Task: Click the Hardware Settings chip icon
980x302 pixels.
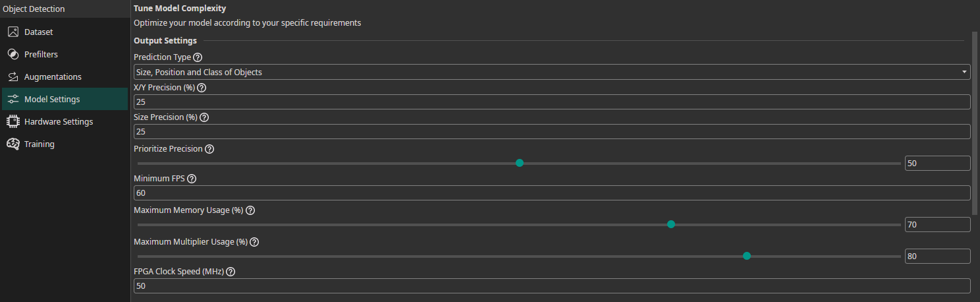Action: pyautogui.click(x=13, y=121)
